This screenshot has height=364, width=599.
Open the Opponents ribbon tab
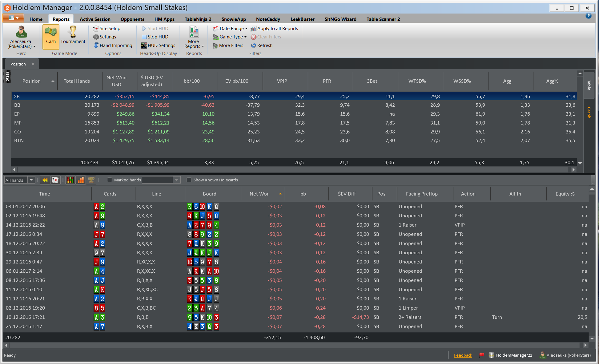[132, 19]
